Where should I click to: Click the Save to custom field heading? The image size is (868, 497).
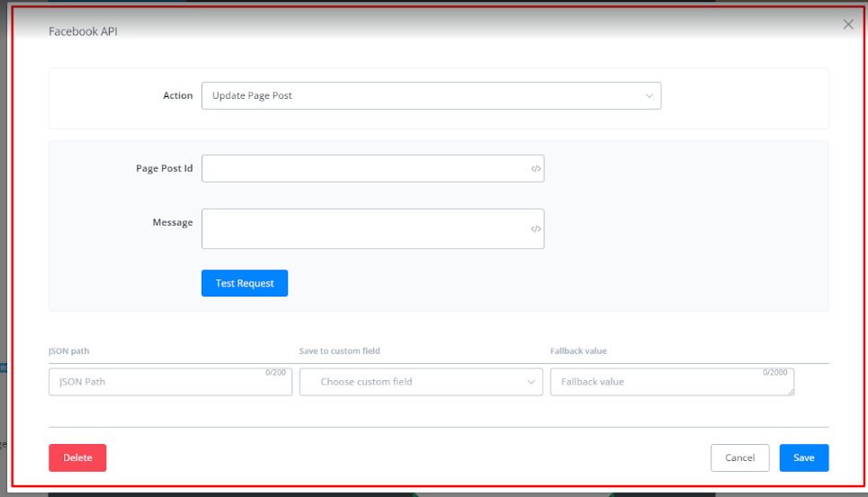coord(345,351)
